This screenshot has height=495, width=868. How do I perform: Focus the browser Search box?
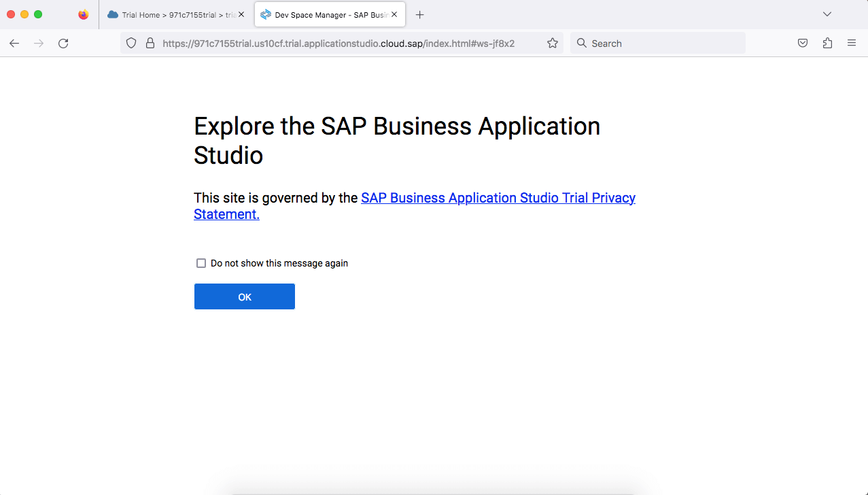[x=658, y=44]
